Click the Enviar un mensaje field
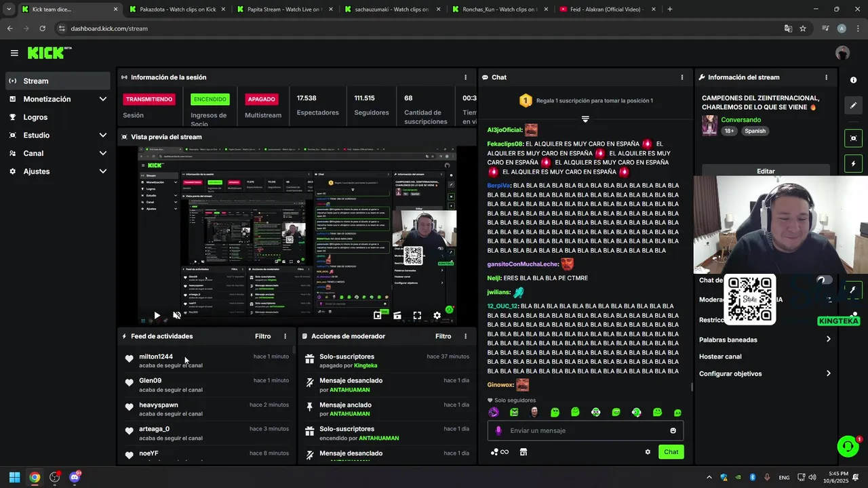Image resolution: width=868 pixels, height=488 pixels. coord(585,430)
